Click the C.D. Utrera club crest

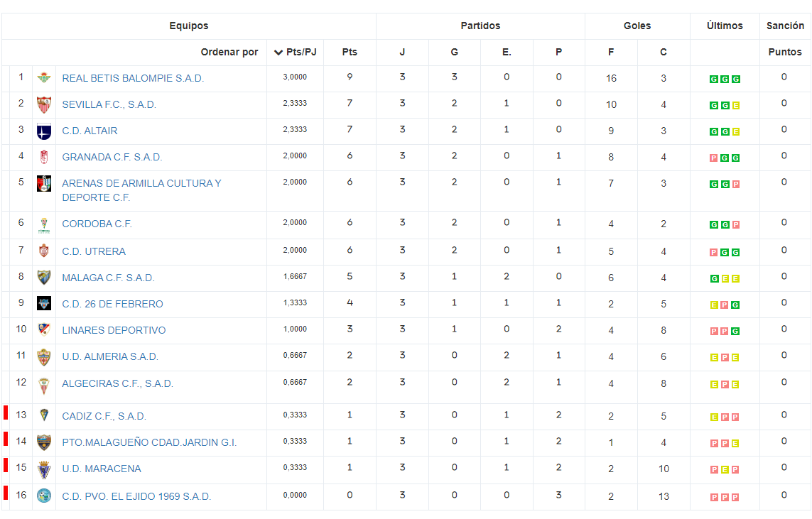[x=44, y=251]
